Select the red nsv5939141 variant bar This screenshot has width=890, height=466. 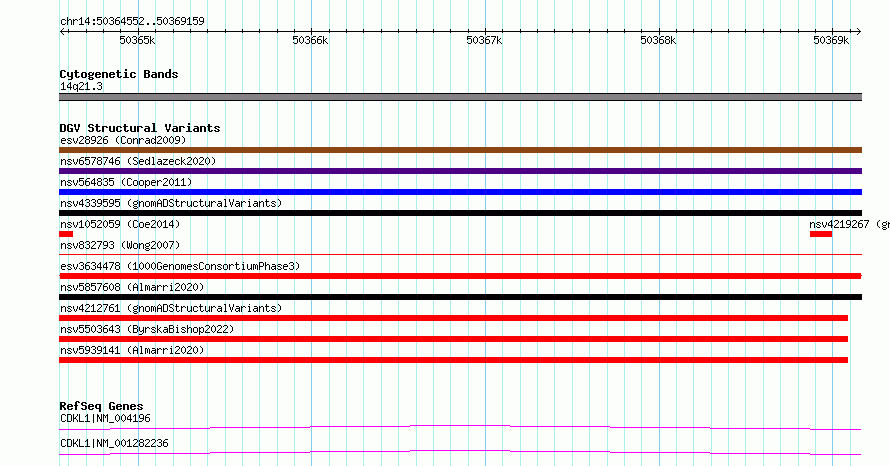click(454, 360)
